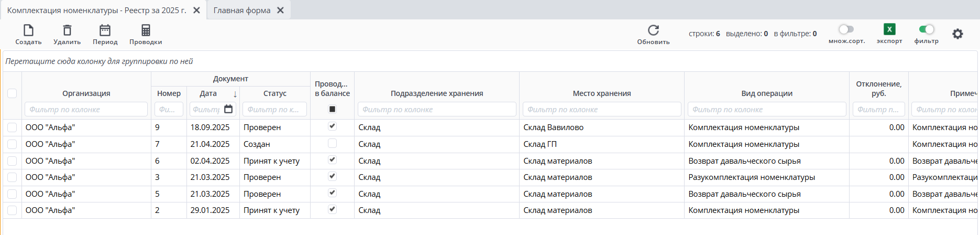Toggle the множ.сорт. switch
The image size is (980, 235).
click(846, 29)
